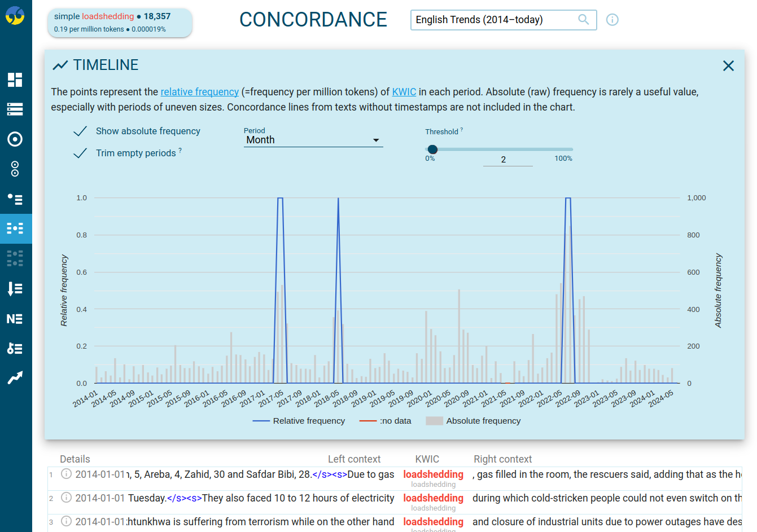Click the magnifier in the corpus search box
This screenshot has width=757, height=532.
(x=583, y=19)
